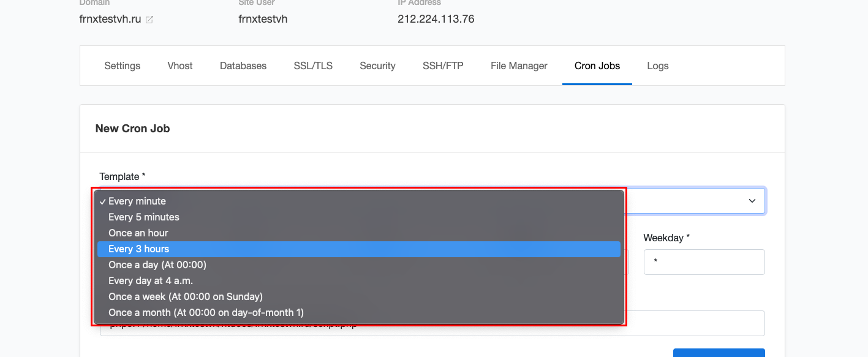This screenshot has height=357, width=868.
Task: Choose 'Once a day (At 00:00)'
Action: coord(359,265)
